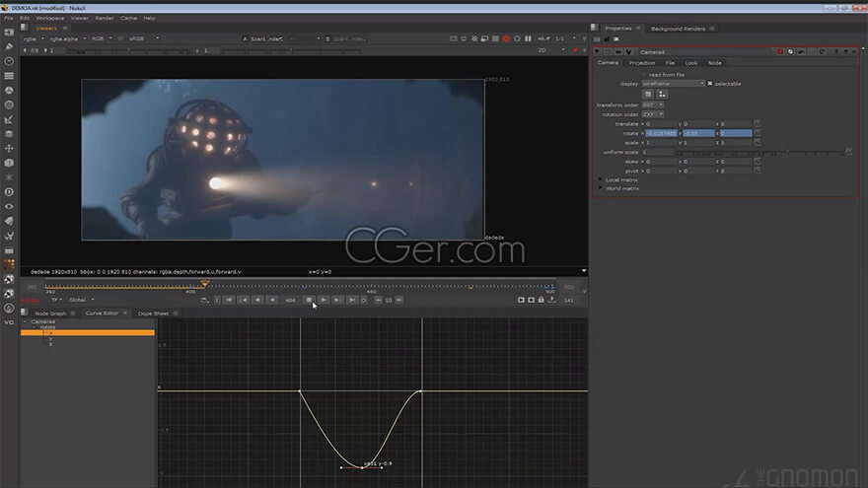The image size is (868, 488).
Task: Expand the Local matrix section
Action: pyautogui.click(x=601, y=179)
